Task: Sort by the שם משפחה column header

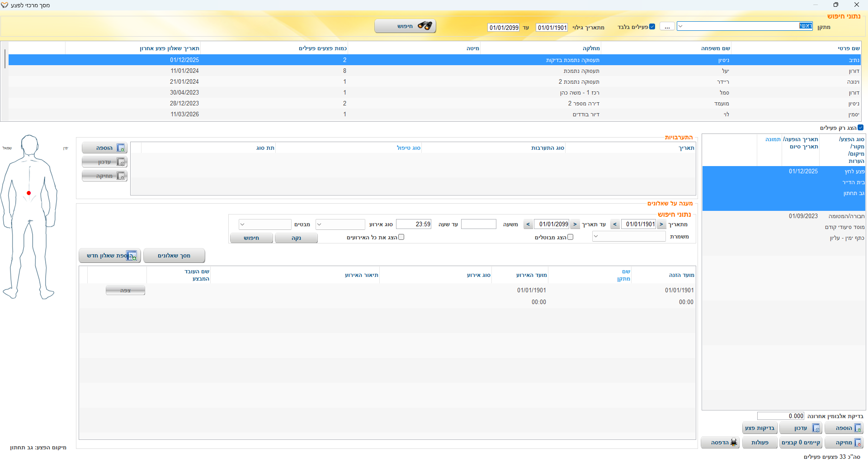Action: (715, 48)
